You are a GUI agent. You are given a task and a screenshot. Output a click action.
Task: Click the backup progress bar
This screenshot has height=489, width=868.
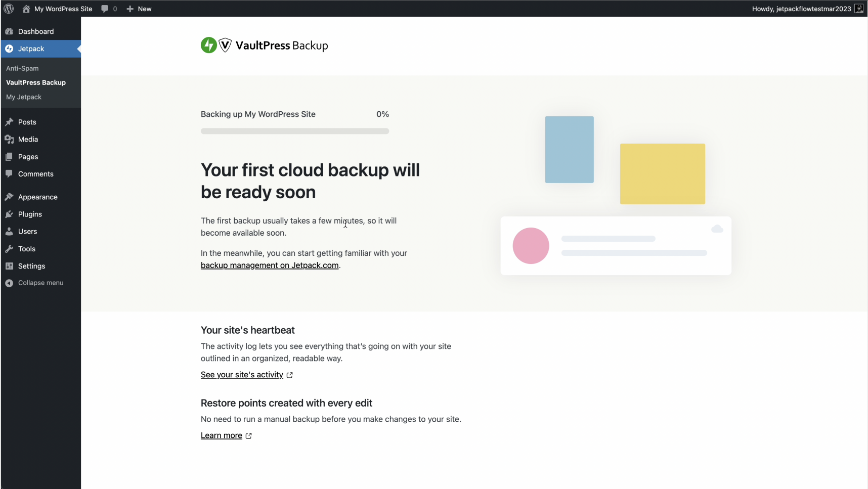click(295, 131)
